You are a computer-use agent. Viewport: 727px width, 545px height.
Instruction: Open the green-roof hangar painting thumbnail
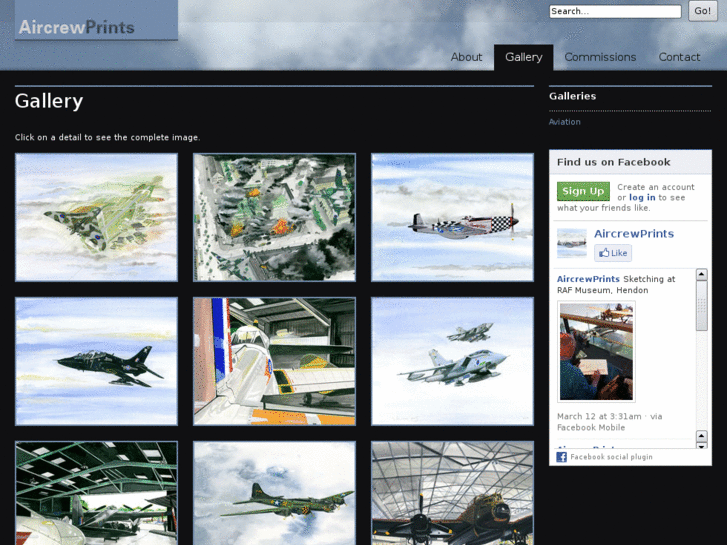pyautogui.click(x=96, y=493)
